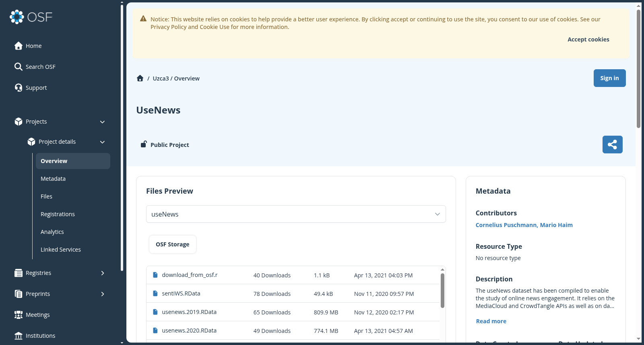Select the OSF Storage tab
This screenshot has height=345, width=644.
[x=173, y=244]
